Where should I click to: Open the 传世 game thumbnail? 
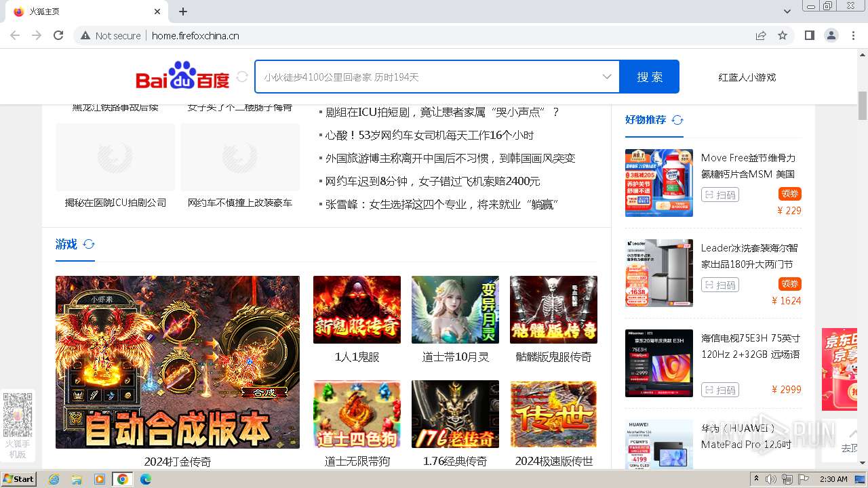click(x=553, y=414)
